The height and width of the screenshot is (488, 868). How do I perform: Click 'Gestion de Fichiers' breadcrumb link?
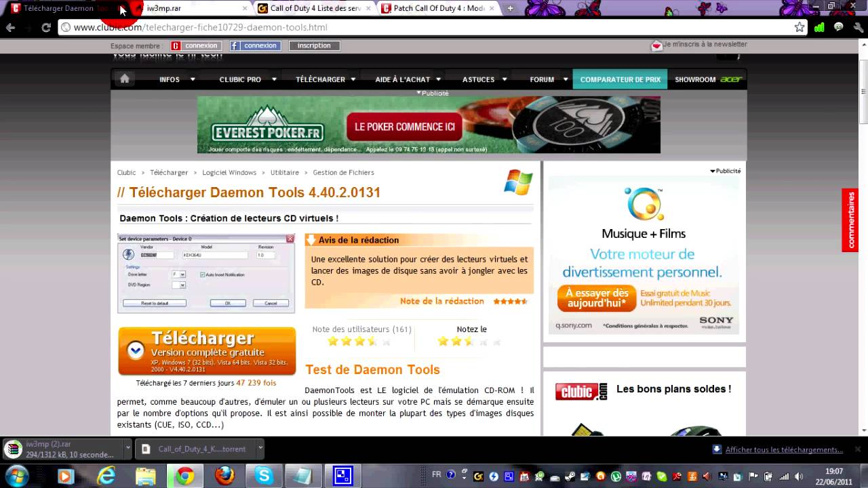(x=343, y=173)
